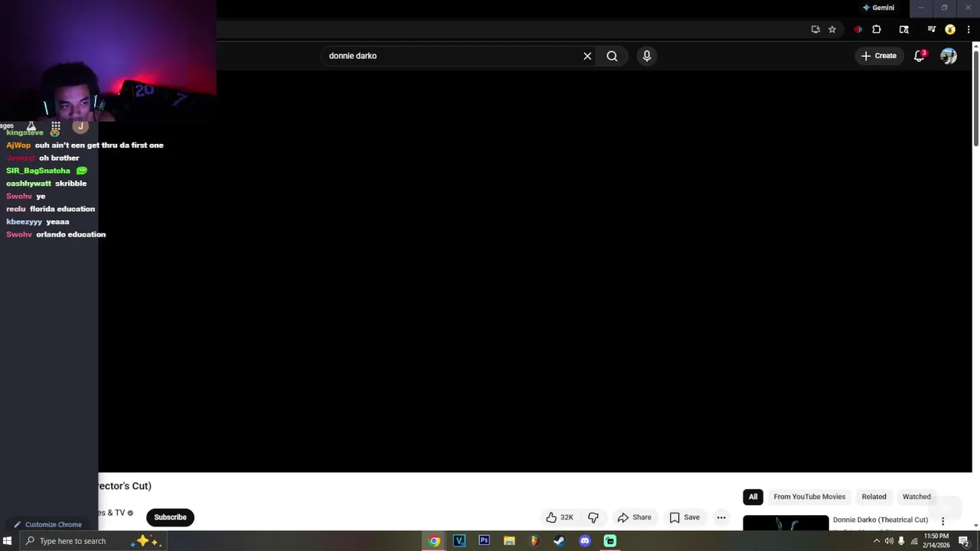Image resolution: width=980 pixels, height=551 pixels.
Task: Open the Google apps grid icon
Action: tap(56, 126)
